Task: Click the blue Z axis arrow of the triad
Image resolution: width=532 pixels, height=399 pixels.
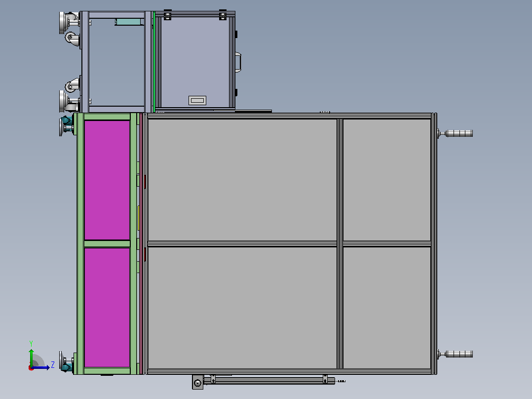Action: pos(41,367)
